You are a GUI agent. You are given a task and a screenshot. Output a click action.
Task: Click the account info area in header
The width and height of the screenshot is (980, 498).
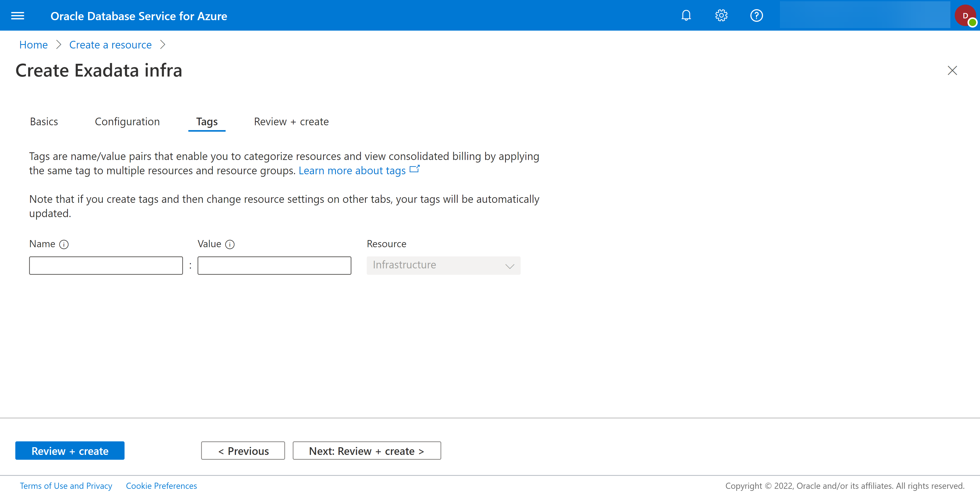[x=865, y=15]
